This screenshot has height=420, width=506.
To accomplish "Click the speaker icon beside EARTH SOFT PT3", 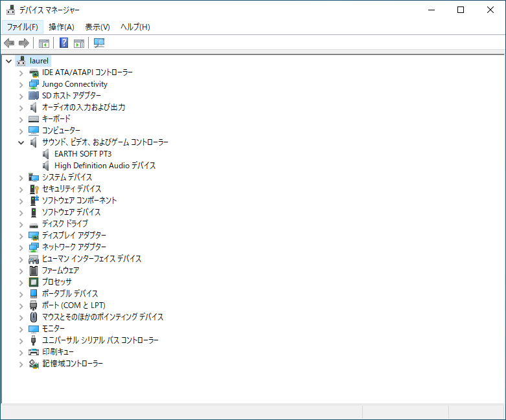I will pos(46,154).
